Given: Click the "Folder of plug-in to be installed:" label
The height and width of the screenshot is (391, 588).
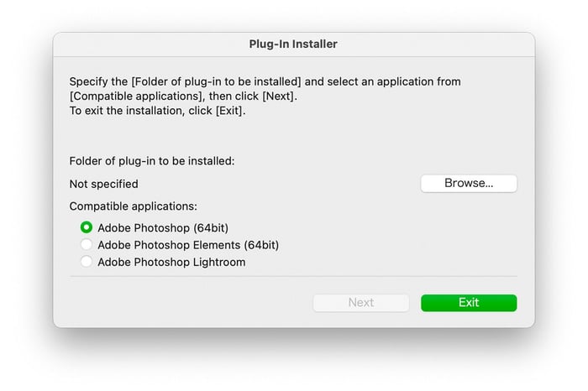Looking at the screenshot, I should (152, 160).
